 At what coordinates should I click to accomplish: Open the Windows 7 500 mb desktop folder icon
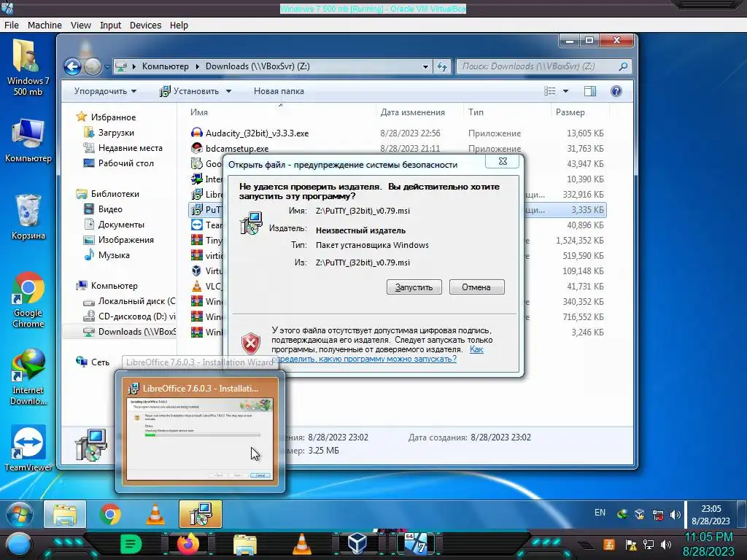27,68
